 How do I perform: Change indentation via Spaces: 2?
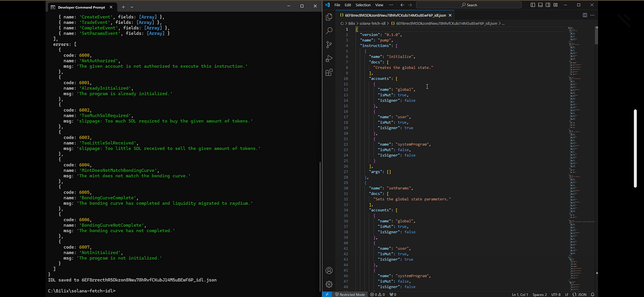click(x=540, y=294)
